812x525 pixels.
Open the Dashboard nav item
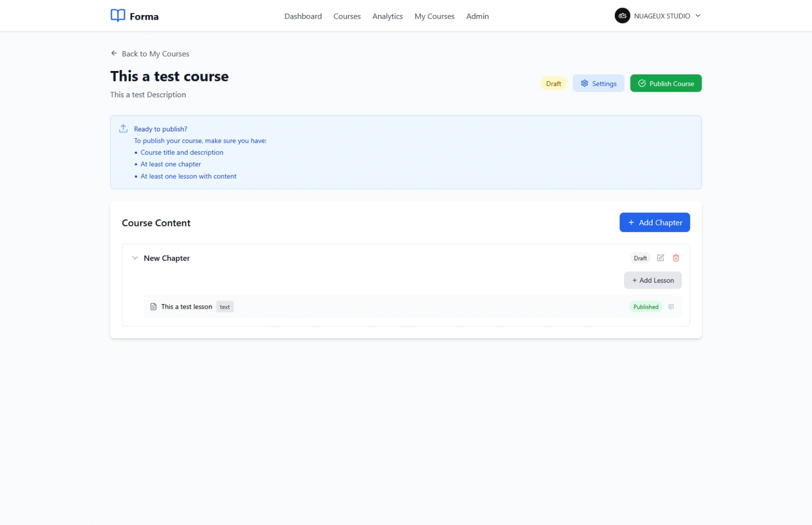click(x=303, y=16)
